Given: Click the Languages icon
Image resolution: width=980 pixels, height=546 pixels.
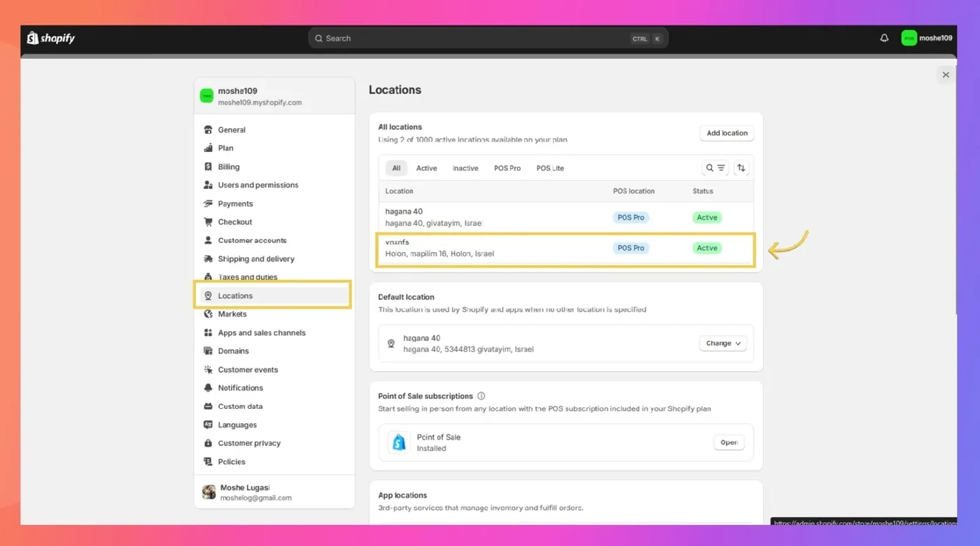Looking at the screenshot, I should 208,425.
